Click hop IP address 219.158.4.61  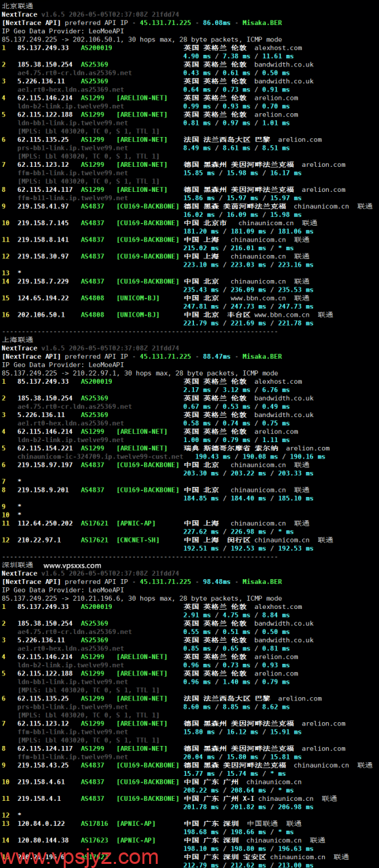click(41, 781)
